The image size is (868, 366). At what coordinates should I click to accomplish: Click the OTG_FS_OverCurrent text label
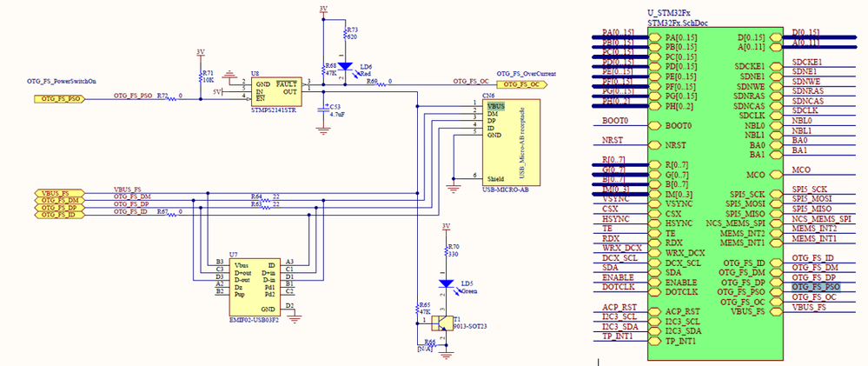tap(527, 74)
